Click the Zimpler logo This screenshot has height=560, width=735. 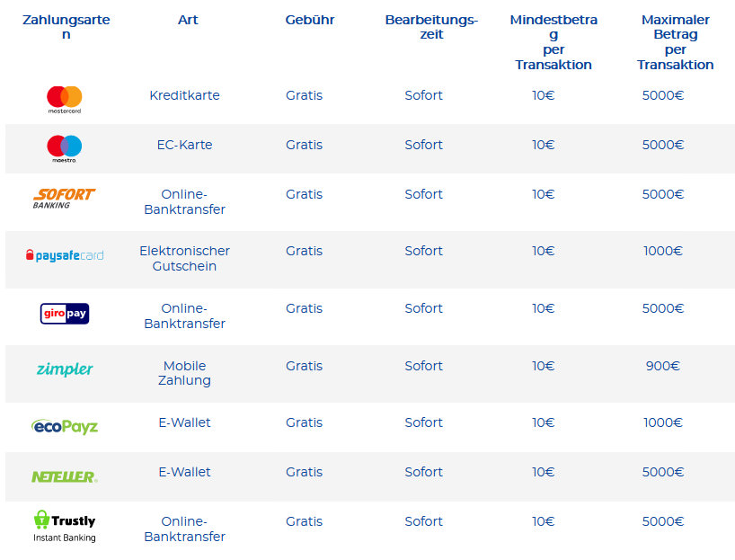[65, 369]
